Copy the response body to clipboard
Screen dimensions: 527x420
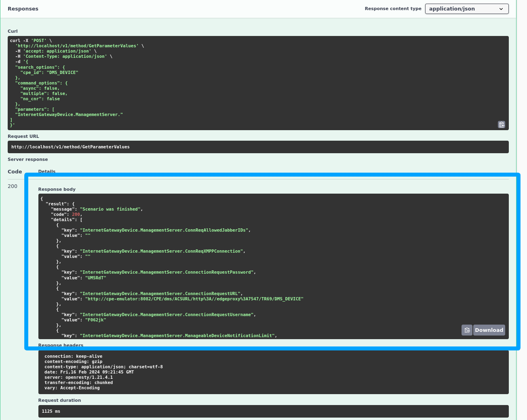click(x=467, y=330)
